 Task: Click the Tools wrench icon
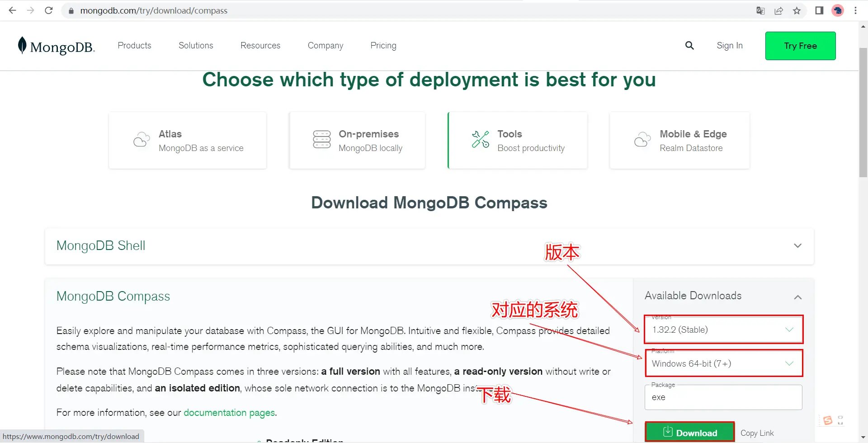[x=480, y=139]
